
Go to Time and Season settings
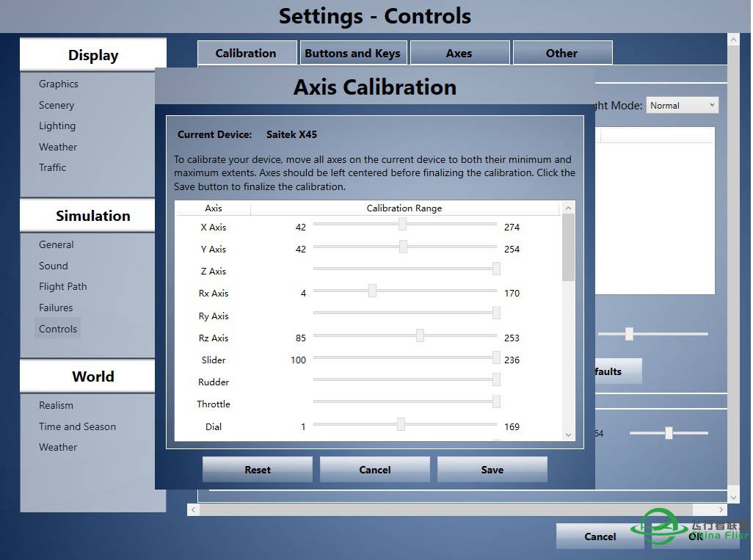[x=77, y=426]
